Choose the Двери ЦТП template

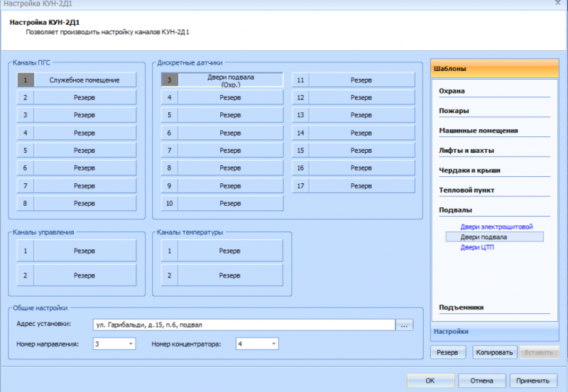477,247
